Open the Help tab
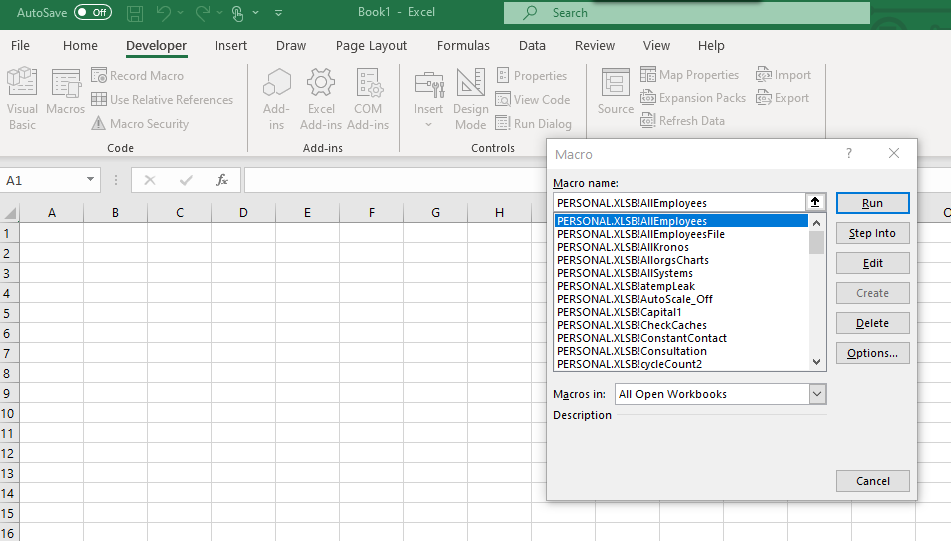The image size is (951, 541). (x=711, y=45)
